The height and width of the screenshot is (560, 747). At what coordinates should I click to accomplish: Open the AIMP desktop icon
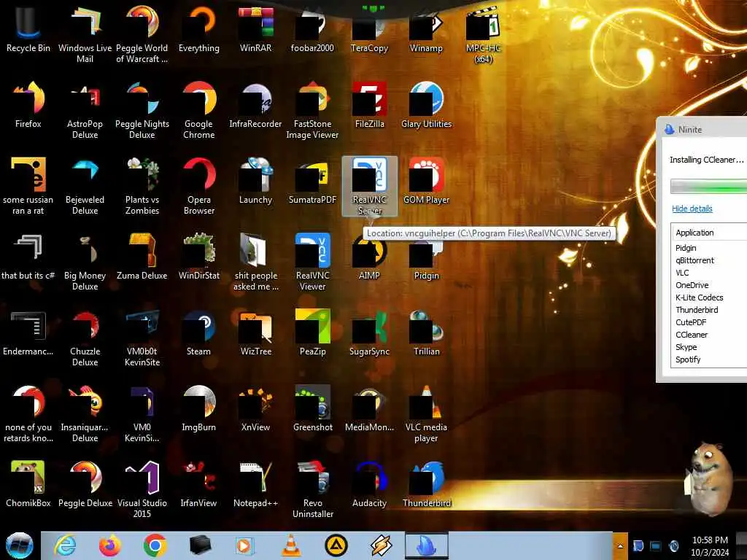click(369, 257)
